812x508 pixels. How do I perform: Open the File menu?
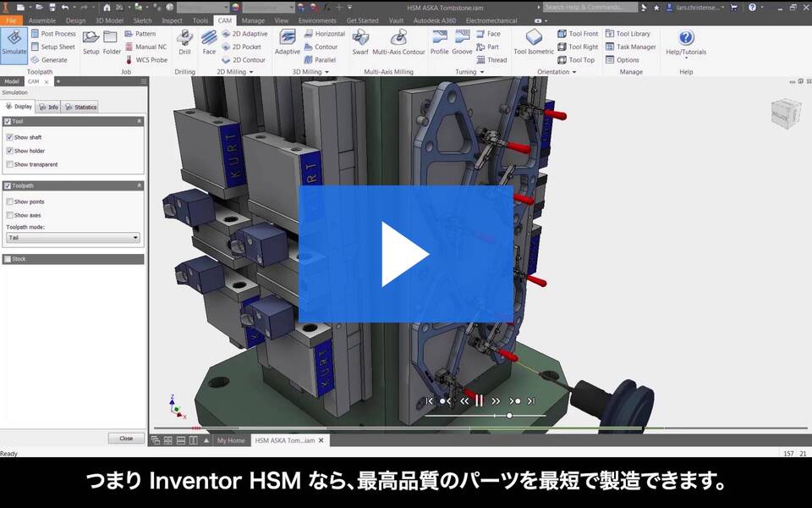11,20
